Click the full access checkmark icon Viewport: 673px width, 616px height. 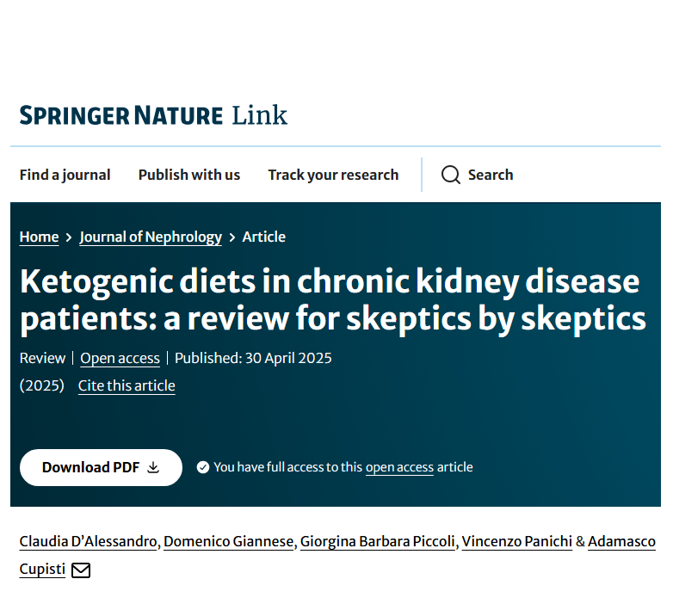click(203, 467)
